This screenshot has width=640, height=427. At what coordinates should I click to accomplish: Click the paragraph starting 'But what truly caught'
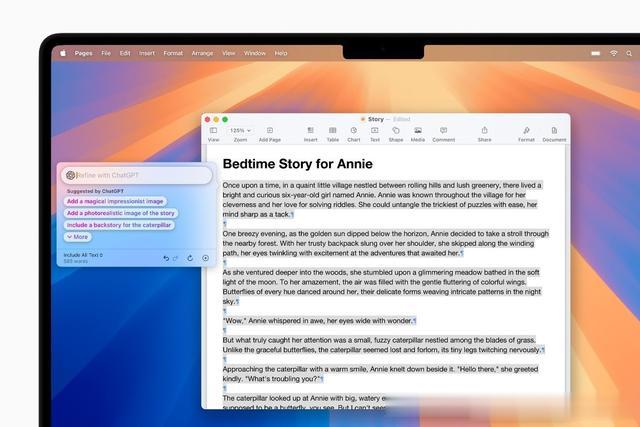[383, 345]
